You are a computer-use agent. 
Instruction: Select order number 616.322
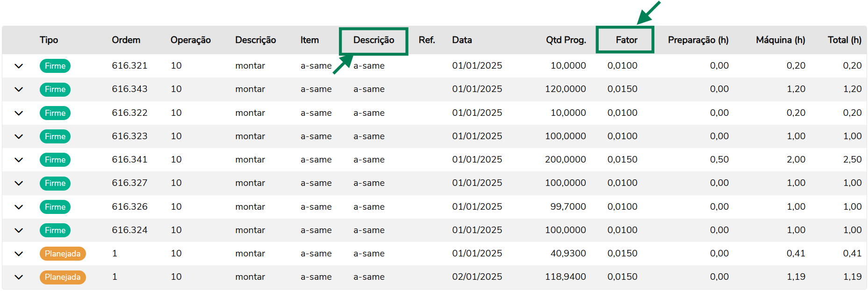pos(129,113)
